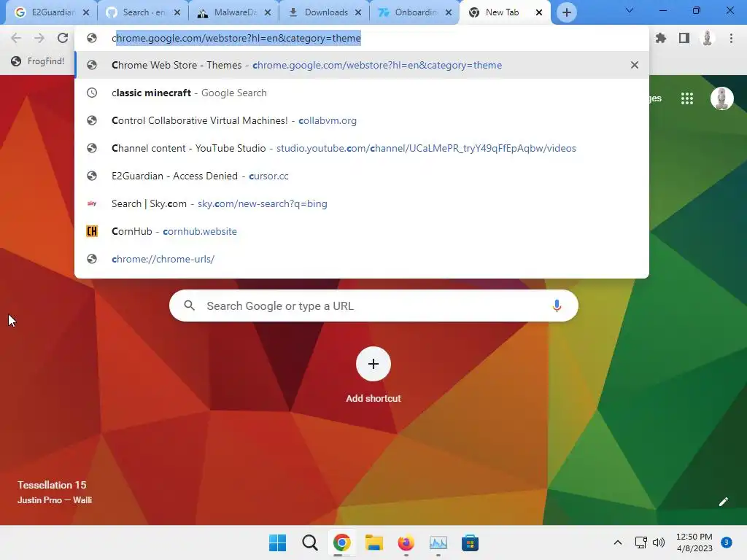Switch to the Onboarding tab
Image resolution: width=747 pixels, height=560 pixels.
(414, 12)
